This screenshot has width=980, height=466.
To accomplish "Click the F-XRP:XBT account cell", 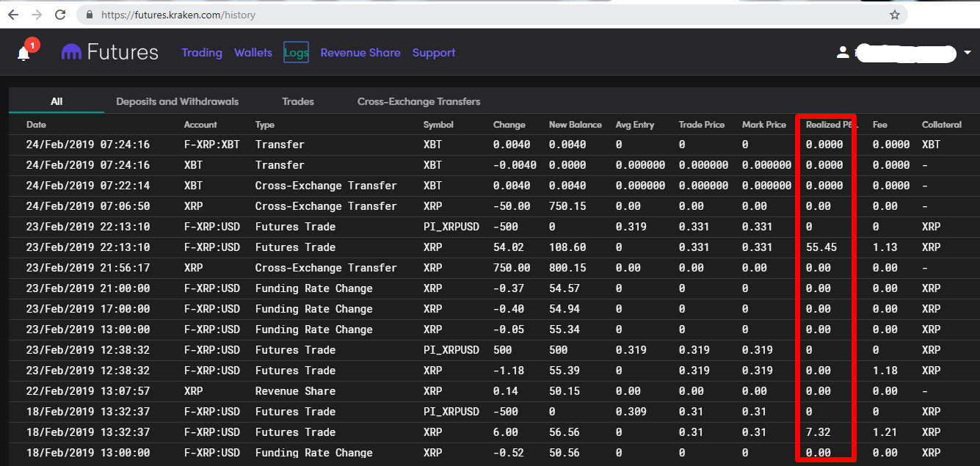I will coord(212,145).
